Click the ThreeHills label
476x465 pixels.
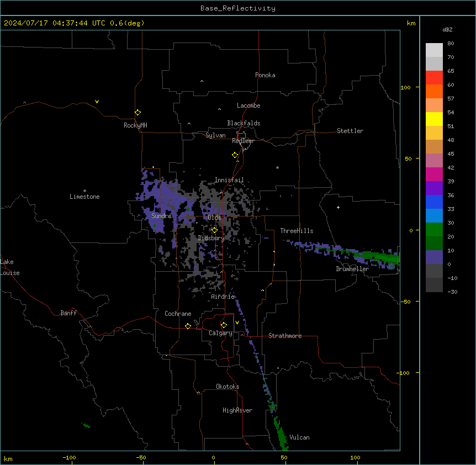point(297,231)
